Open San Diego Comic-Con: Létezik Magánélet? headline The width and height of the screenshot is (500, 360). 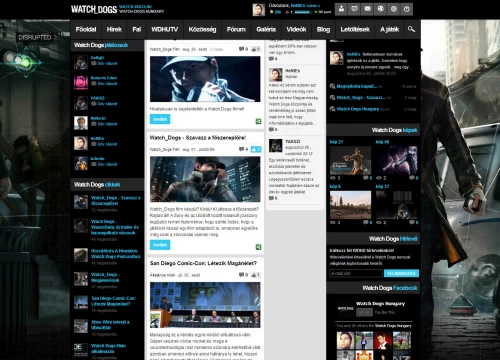pos(203,263)
